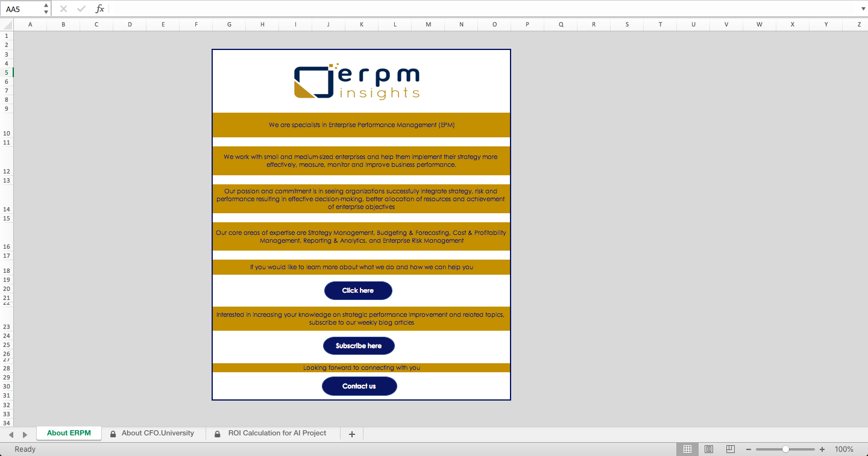The image size is (868, 456).
Task: Zoom out with the minus icon
Action: [x=749, y=449]
